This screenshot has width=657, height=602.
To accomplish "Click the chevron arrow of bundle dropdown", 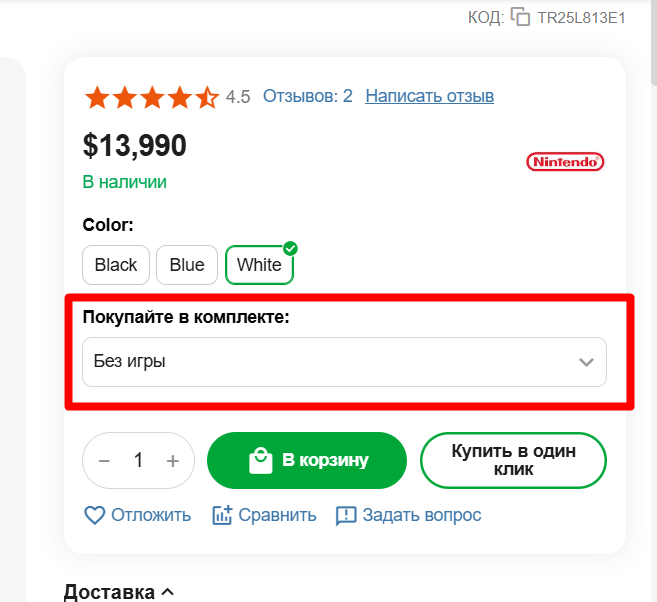I will point(586,362).
